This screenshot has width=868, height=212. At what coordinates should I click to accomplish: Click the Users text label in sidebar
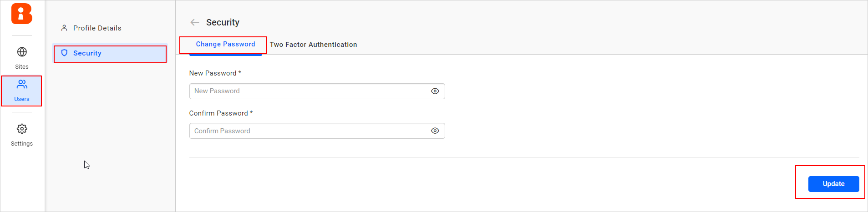coord(22,99)
